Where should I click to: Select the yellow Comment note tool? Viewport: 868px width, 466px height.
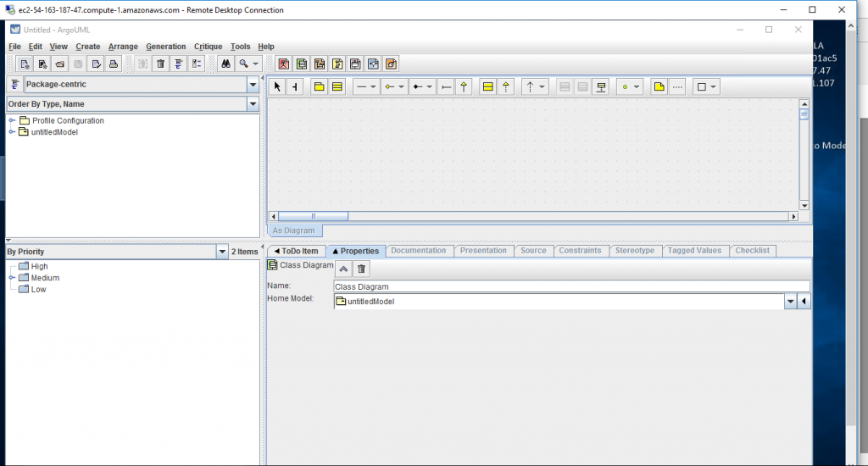coord(659,86)
